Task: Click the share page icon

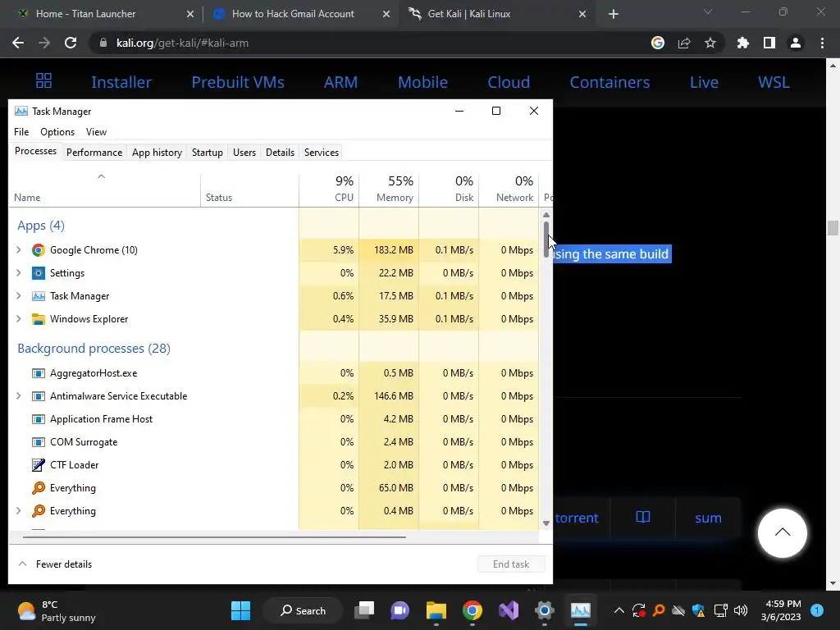Action: (684, 43)
